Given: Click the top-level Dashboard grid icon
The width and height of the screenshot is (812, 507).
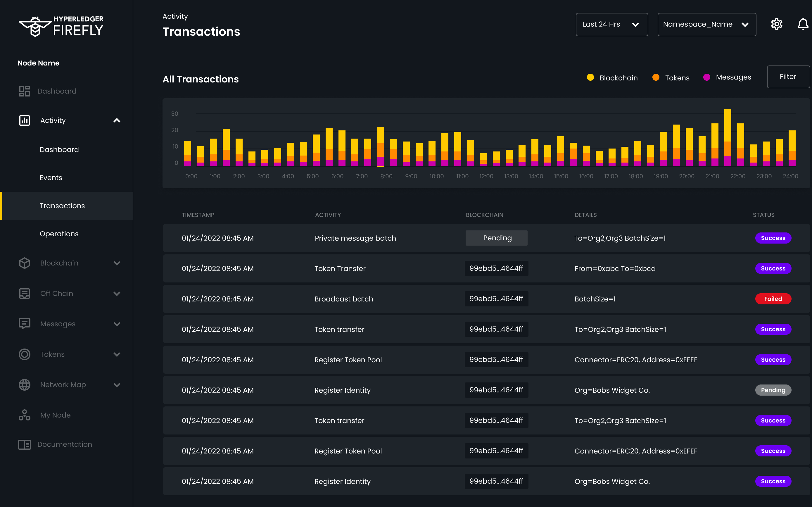Looking at the screenshot, I should (x=25, y=91).
